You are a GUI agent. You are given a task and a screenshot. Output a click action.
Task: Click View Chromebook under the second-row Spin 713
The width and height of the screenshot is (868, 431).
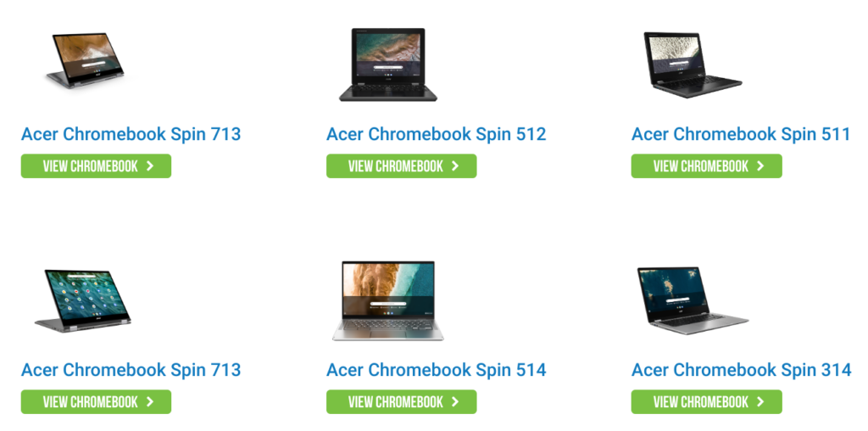[97, 401]
